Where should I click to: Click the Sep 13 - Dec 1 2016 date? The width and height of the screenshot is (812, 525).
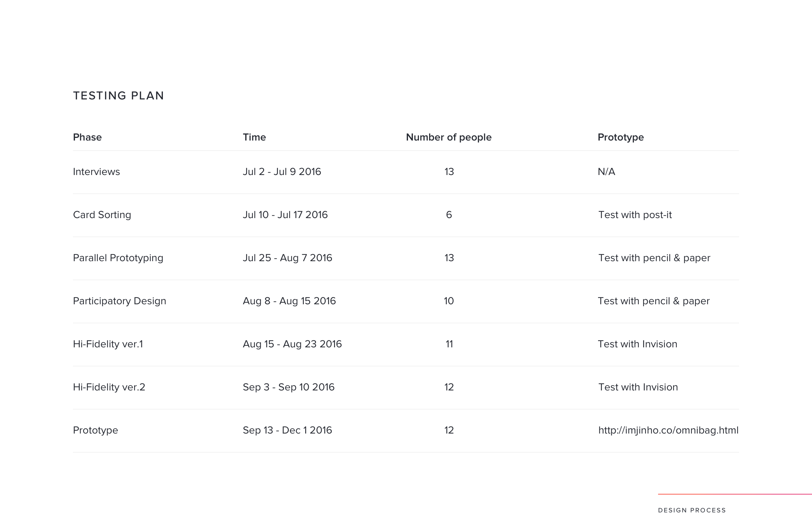287,430
